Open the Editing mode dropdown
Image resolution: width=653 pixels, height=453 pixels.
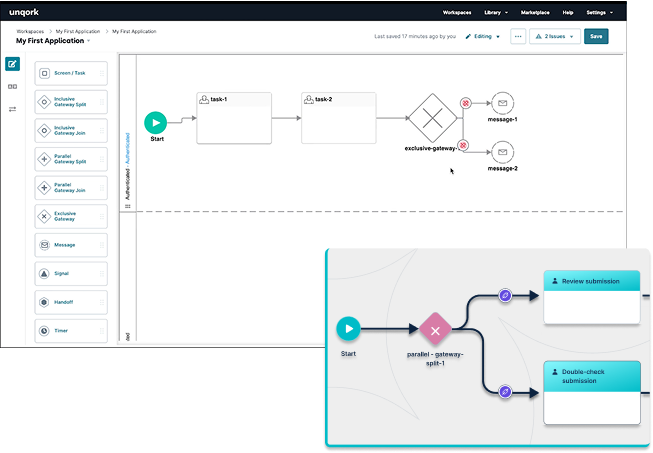[x=482, y=36]
